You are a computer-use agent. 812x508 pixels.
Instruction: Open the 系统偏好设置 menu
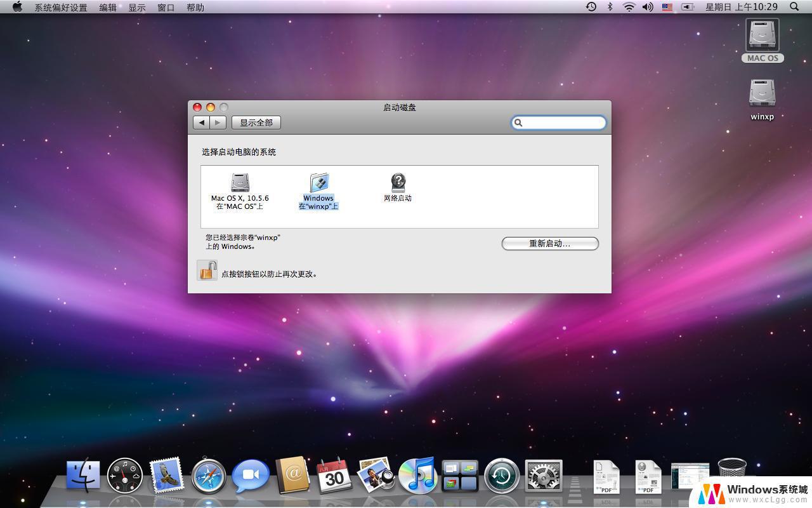tap(61, 7)
